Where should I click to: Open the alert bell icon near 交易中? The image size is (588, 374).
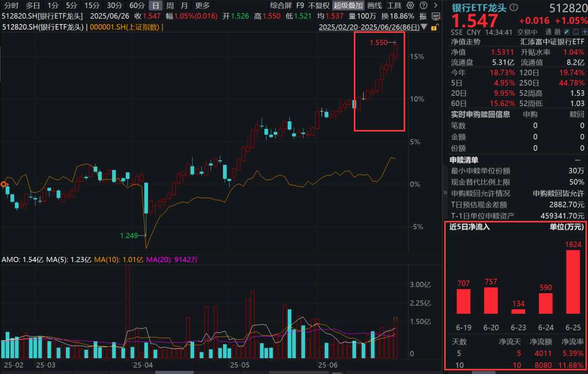[576, 32]
